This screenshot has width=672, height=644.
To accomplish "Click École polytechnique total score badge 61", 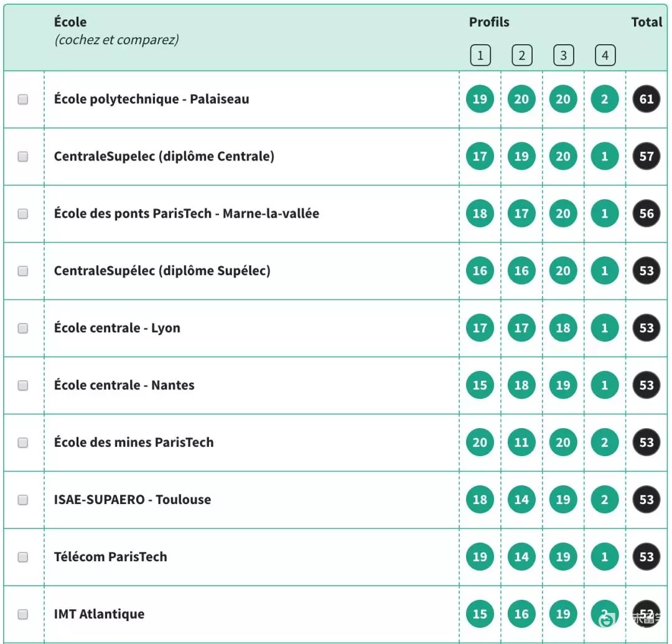I will coord(646,99).
